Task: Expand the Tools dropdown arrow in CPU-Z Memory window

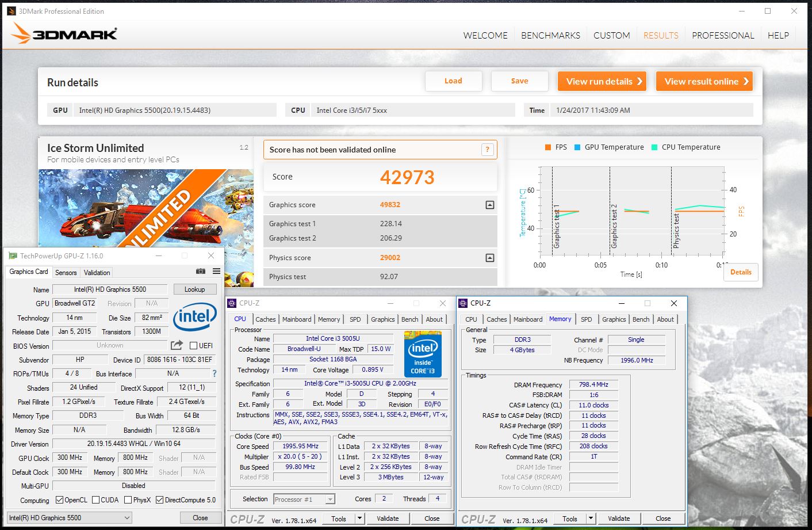Action: [x=591, y=518]
